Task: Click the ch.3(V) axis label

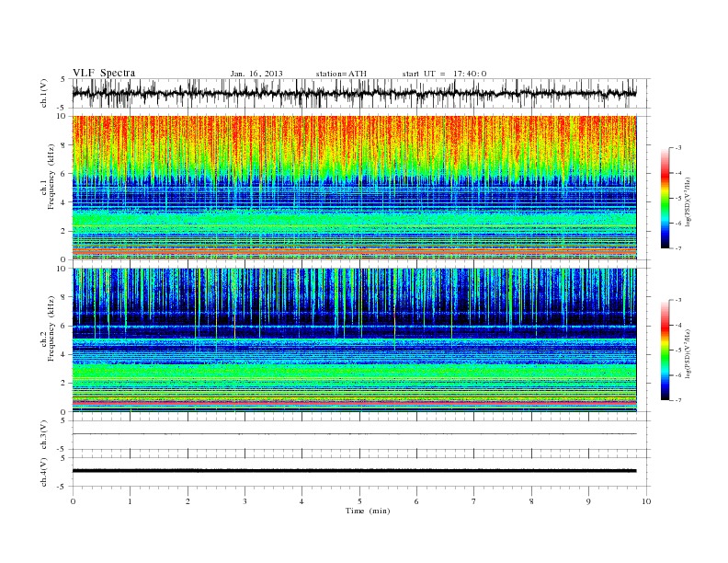Action: point(44,435)
